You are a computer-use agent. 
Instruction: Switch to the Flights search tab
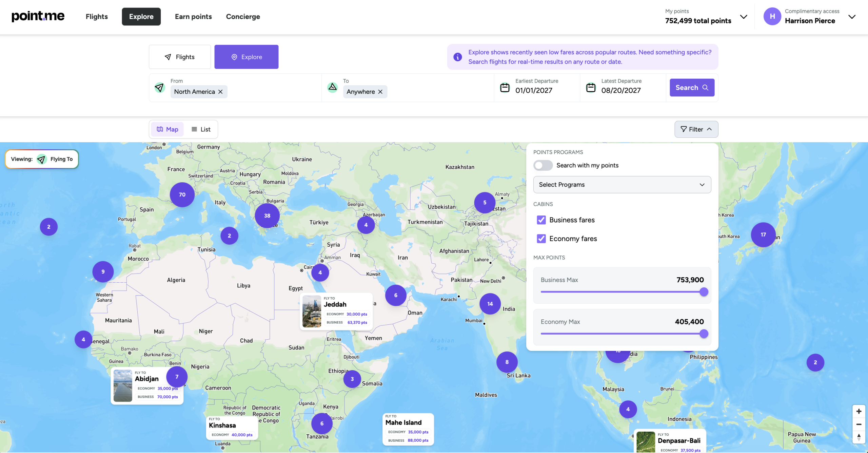tap(180, 57)
